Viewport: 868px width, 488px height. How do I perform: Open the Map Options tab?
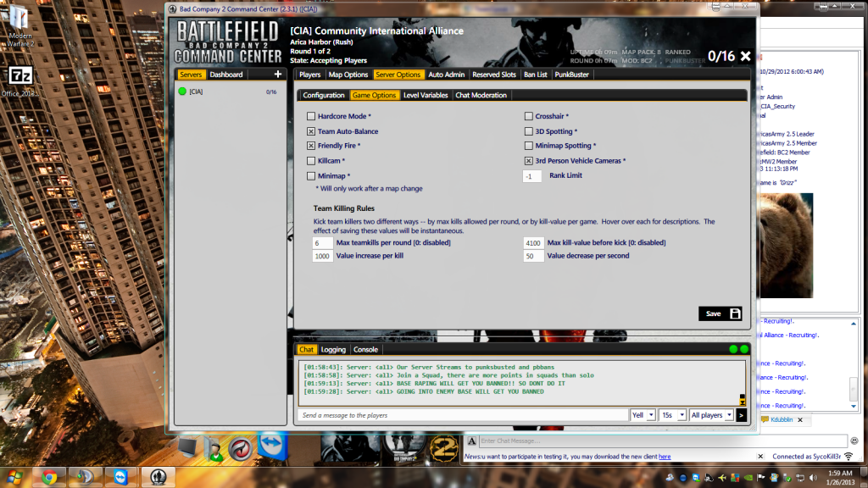click(x=348, y=75)
